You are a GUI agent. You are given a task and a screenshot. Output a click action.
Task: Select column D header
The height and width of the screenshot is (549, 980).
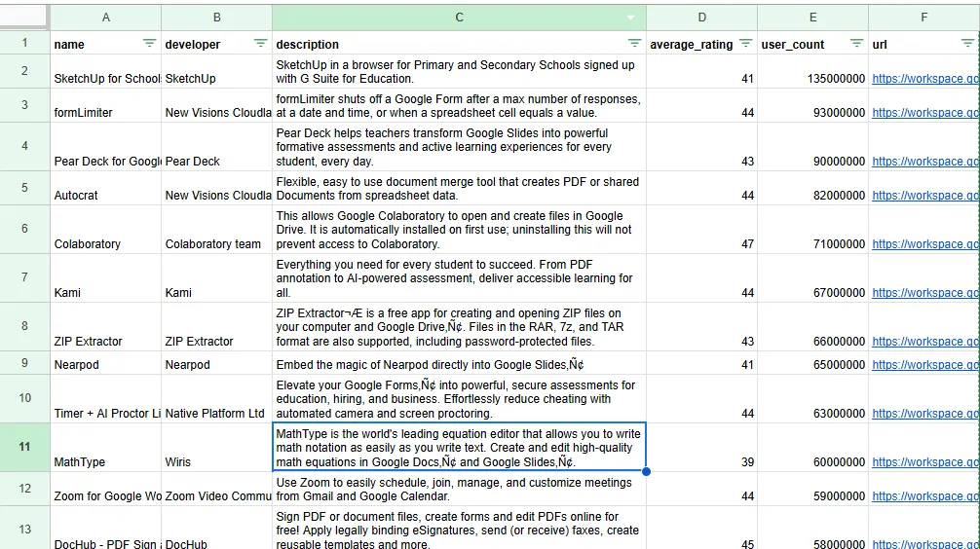[701, 18]
